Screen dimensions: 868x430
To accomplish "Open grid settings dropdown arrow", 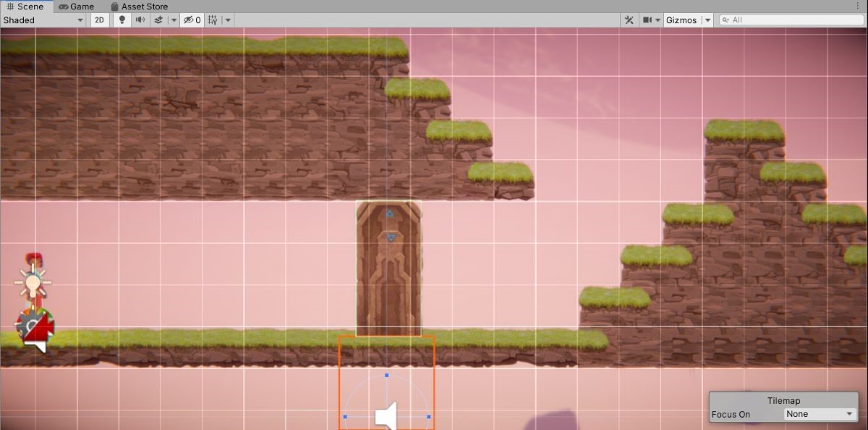I will click(229, 20).
